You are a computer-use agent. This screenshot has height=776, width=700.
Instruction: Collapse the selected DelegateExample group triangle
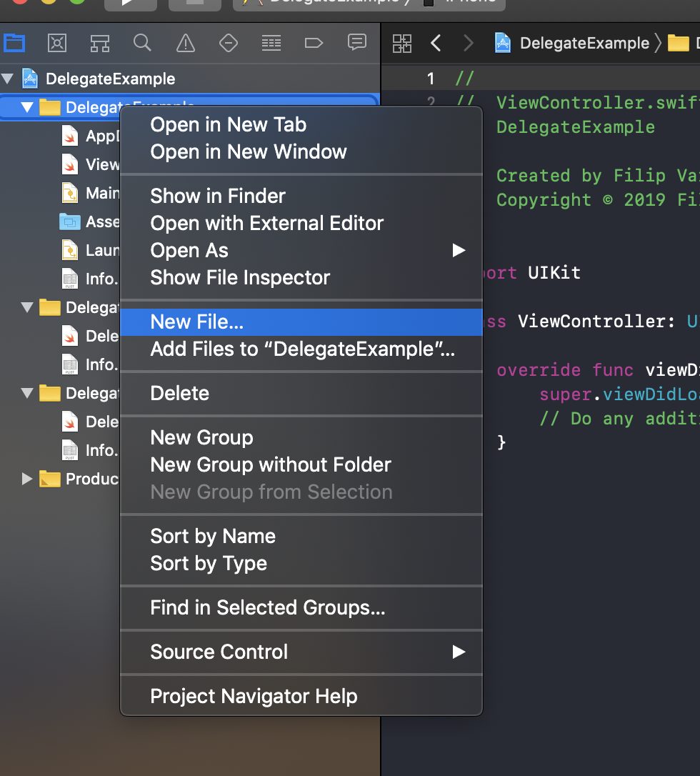(27, 107)
